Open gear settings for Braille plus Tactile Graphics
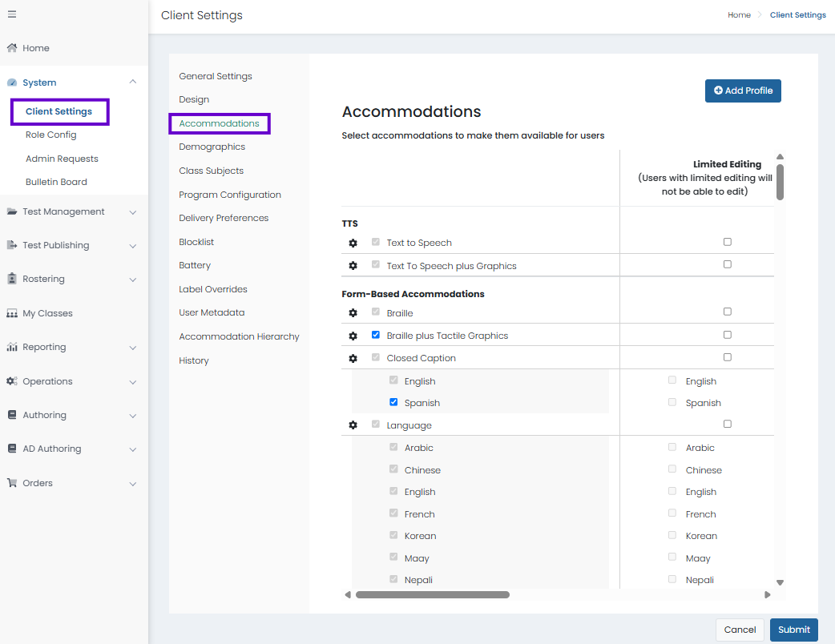The width and height of the screenshot is (835, 644). pos(353,336)
